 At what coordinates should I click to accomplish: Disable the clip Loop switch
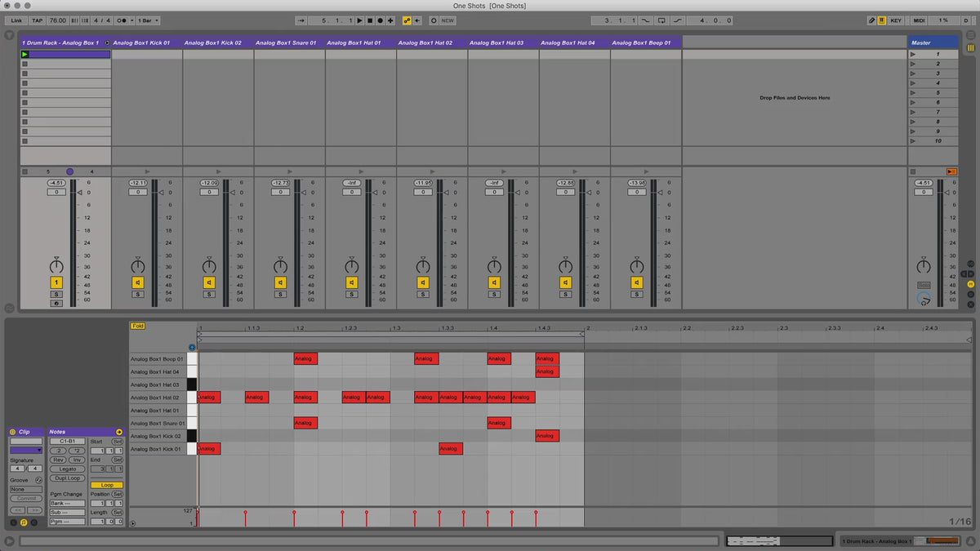107,485
